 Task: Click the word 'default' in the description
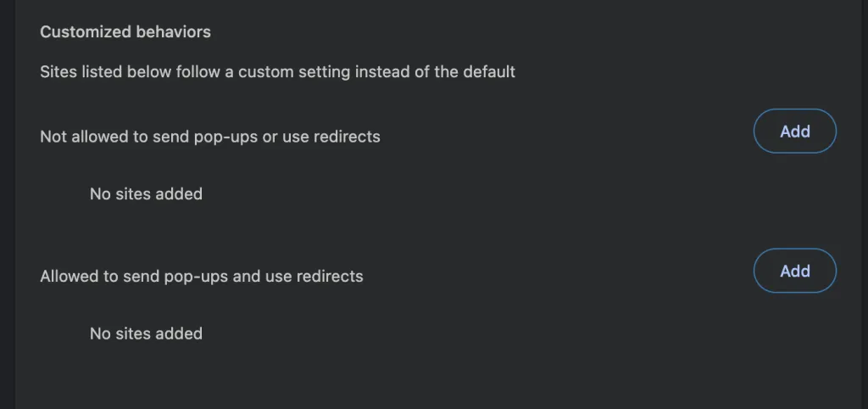click(x=489, y=72)
